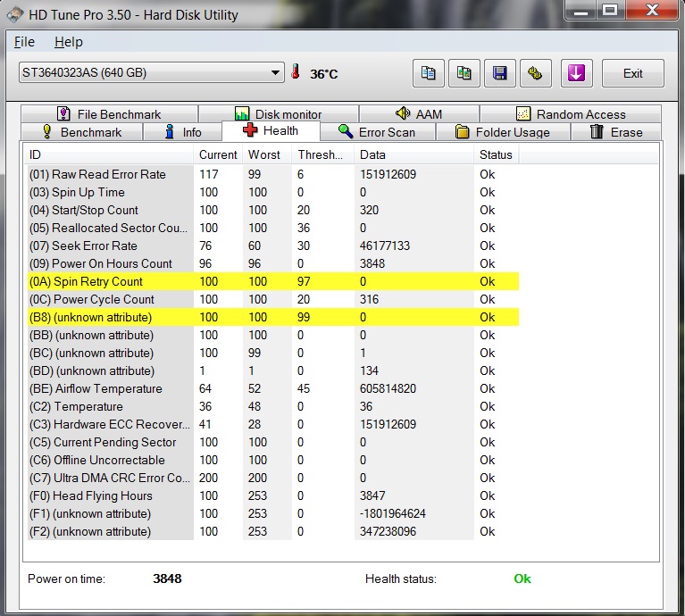685x616 pixels.
Task: Sort by the Thresh... column header
Action: 322,154
